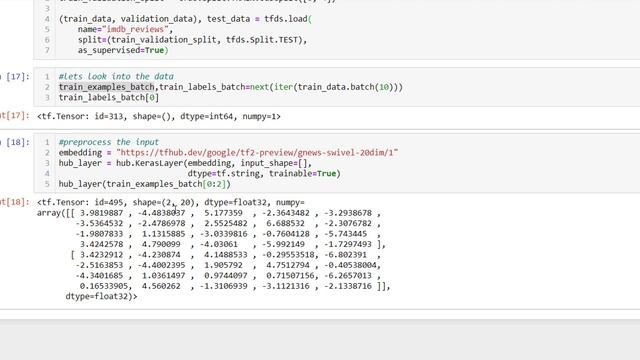This screenshot has height=360, width=640.
Task: Click the comment line '#lets look into the data'
Action: click(x=116, y=76)
